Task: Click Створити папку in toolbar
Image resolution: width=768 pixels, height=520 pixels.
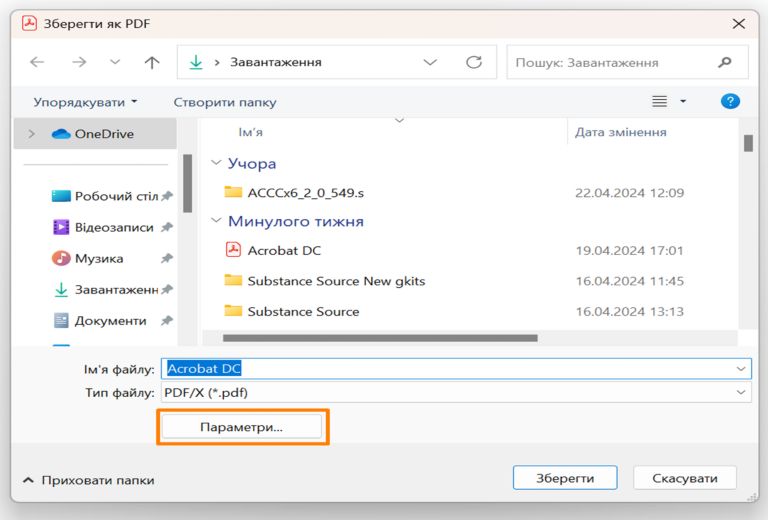Action: point(225,102)
